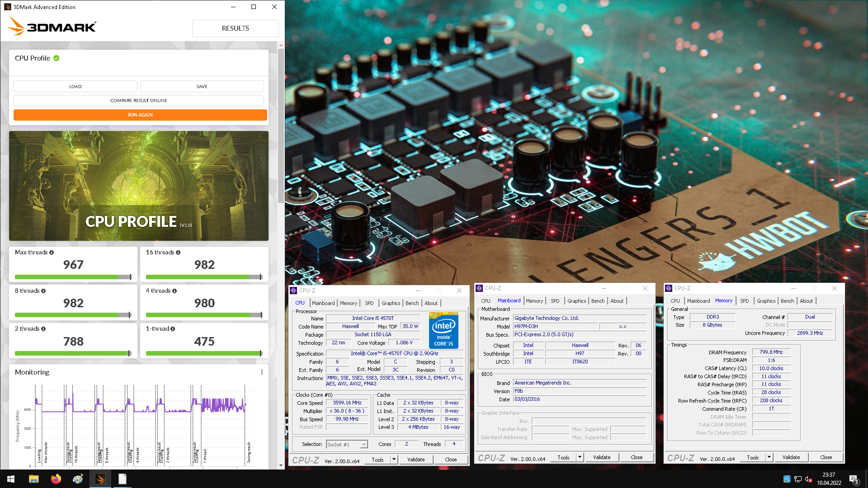Click the RESULTS button in 3DMark
Viewport: 868px width, 488px height.
236,28
